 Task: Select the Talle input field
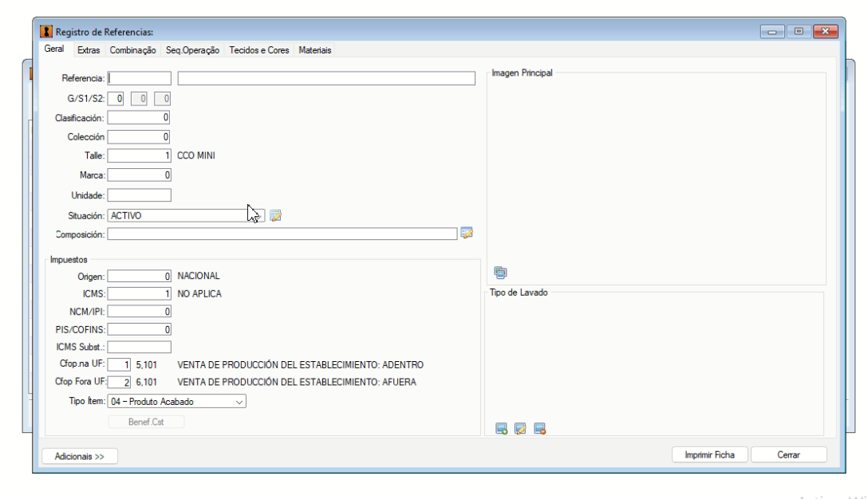[140, 156]
